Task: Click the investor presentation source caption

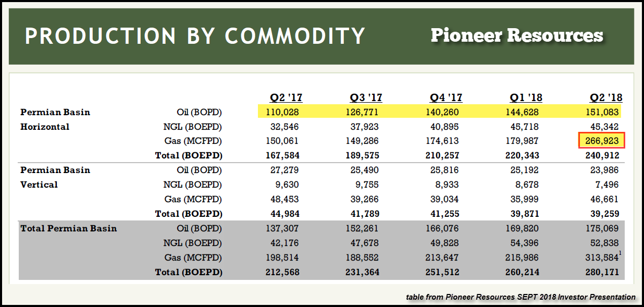Action: [521, 297]
